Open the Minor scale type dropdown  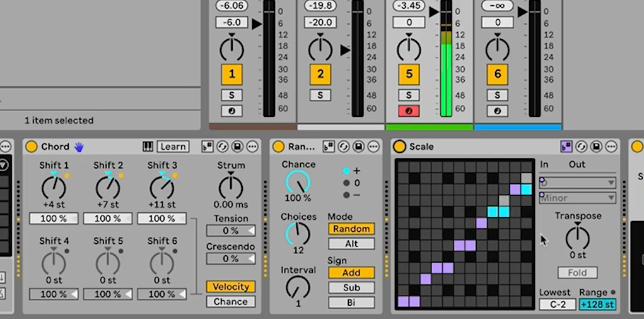coord(578,198)
